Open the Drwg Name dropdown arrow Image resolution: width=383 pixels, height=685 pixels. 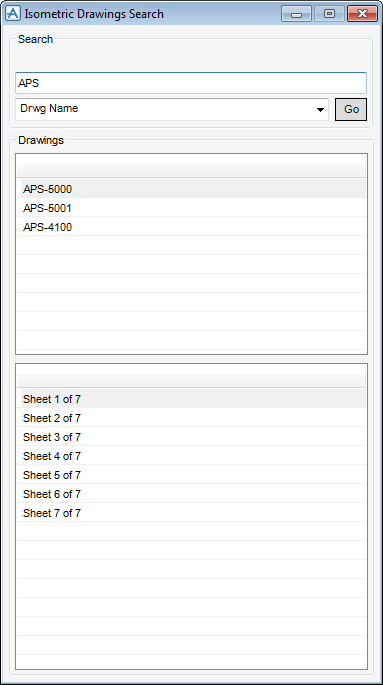coord(321,110)
